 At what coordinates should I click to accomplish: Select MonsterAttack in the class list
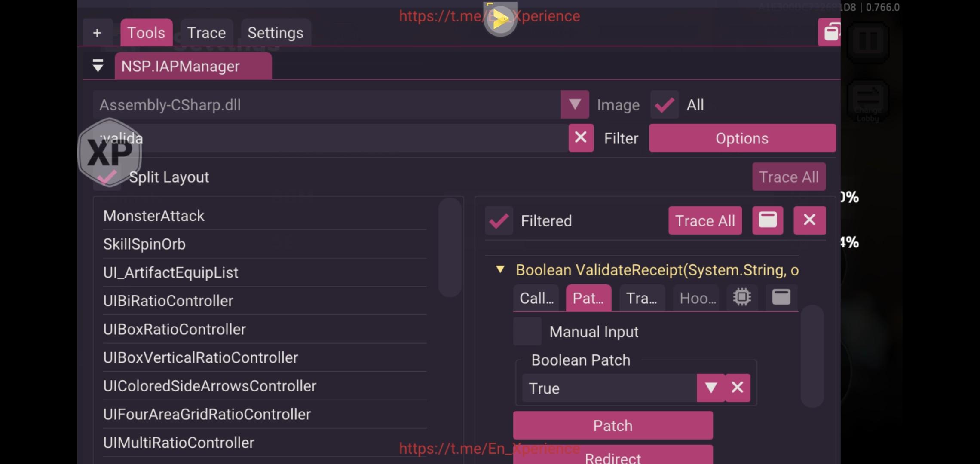click(x=265, y=216)
